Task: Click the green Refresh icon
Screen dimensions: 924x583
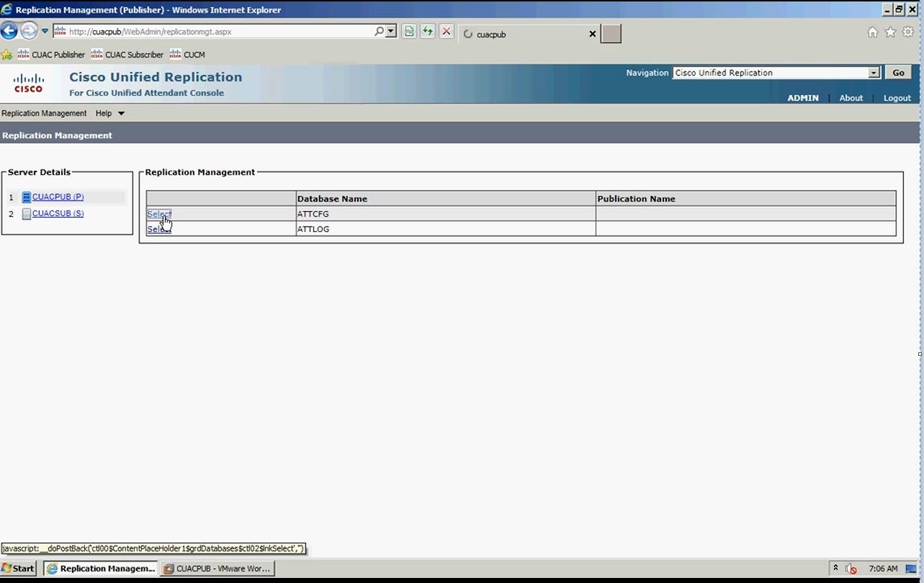Action: [428, 32]
